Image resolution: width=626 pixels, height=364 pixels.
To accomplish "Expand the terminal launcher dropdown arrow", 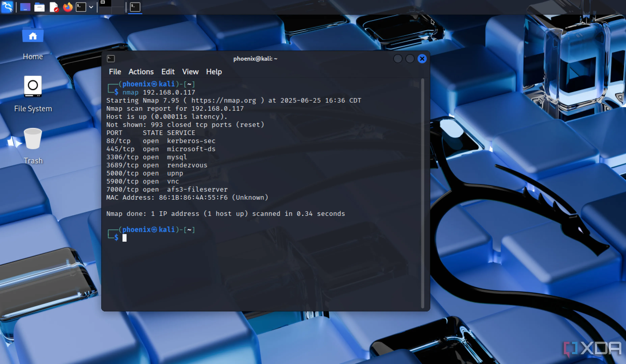I will pyautogui.click(x=91, y=7).
